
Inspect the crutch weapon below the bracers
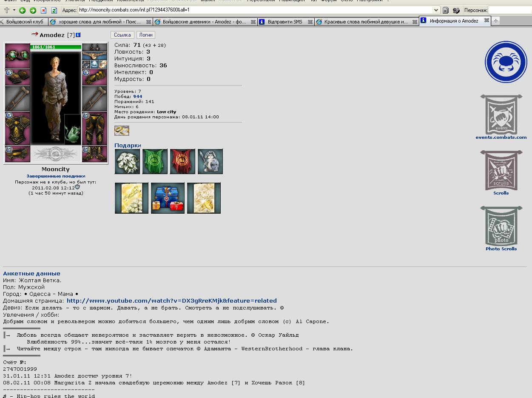click(17, 99)
